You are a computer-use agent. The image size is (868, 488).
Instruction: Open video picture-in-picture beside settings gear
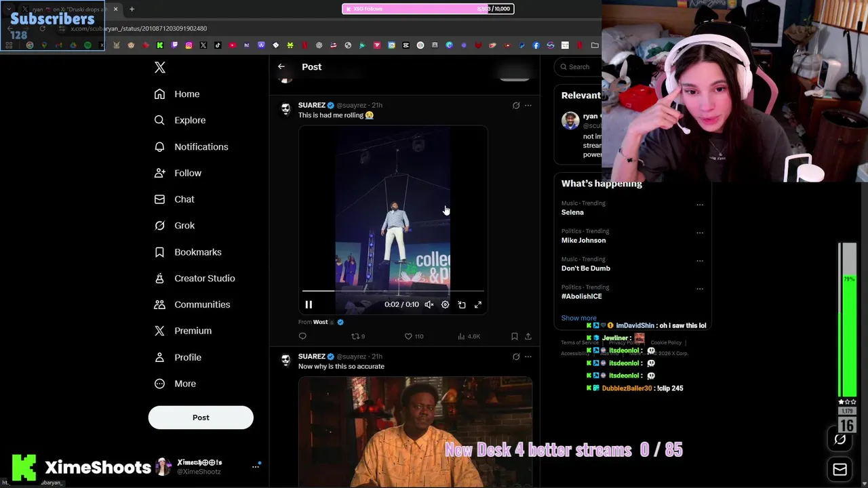click(462, 305)
